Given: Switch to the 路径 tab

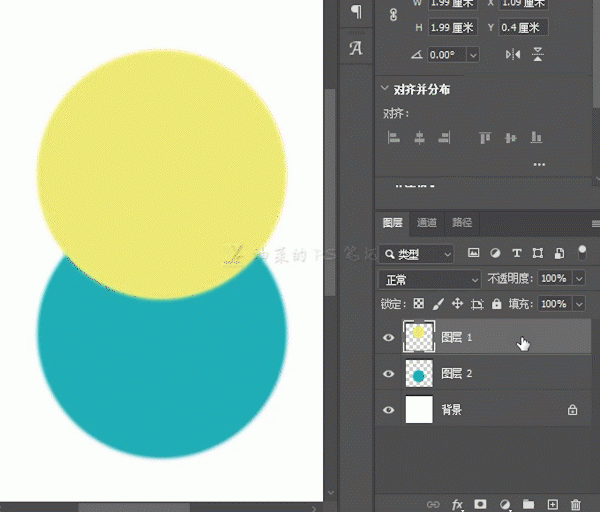Looking at the screenshot, I should pyautogui.click(x=462, y=223).
